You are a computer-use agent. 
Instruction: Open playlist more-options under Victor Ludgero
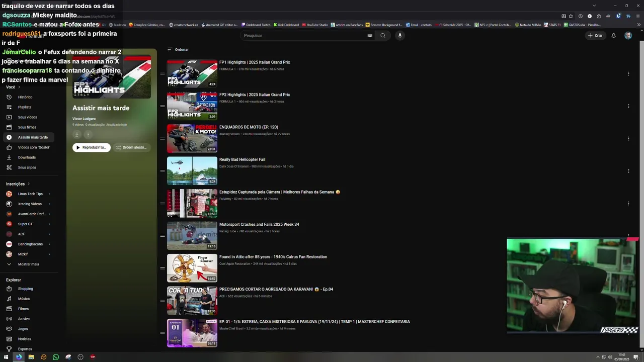88,134
